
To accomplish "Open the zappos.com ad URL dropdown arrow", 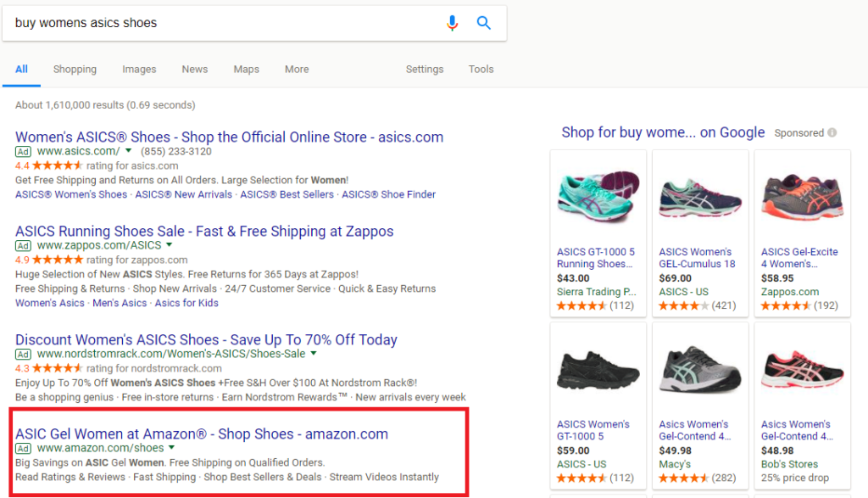I will point(170,245).
